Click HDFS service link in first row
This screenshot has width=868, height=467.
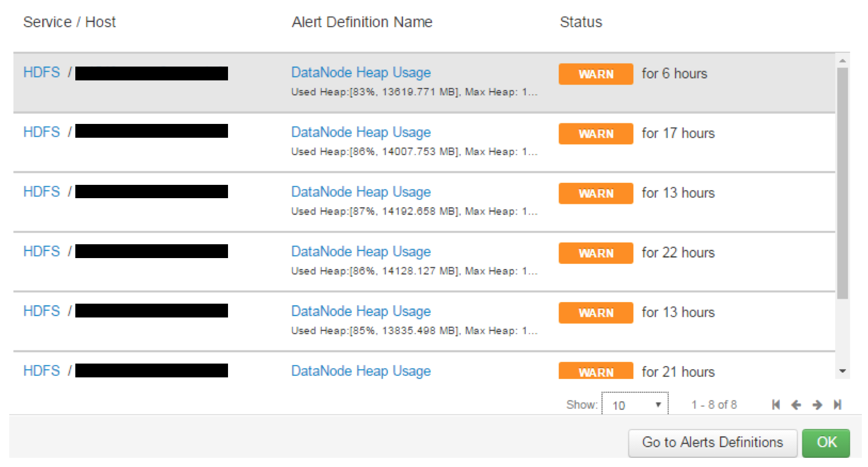pyautogui.click(x=42, y=73)
